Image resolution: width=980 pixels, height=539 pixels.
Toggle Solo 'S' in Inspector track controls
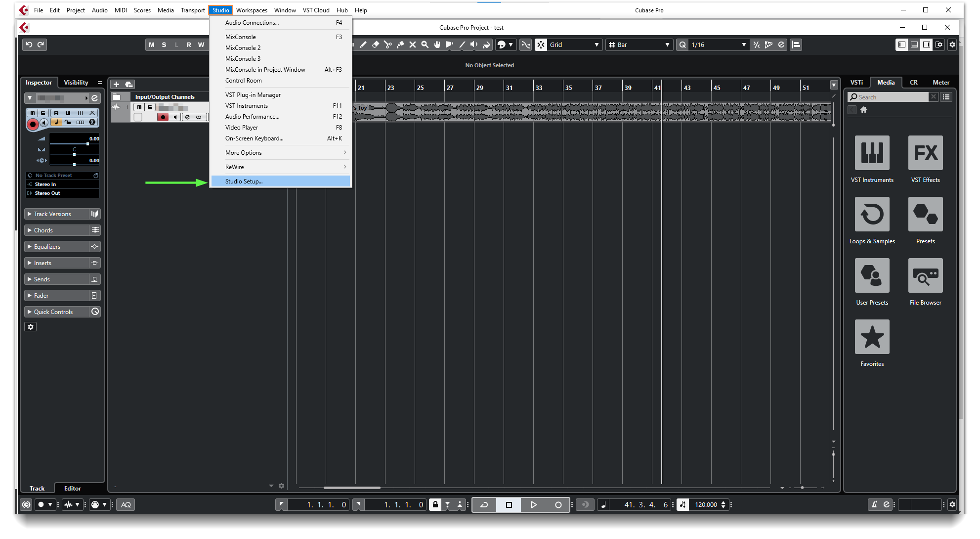coord(43,113)
